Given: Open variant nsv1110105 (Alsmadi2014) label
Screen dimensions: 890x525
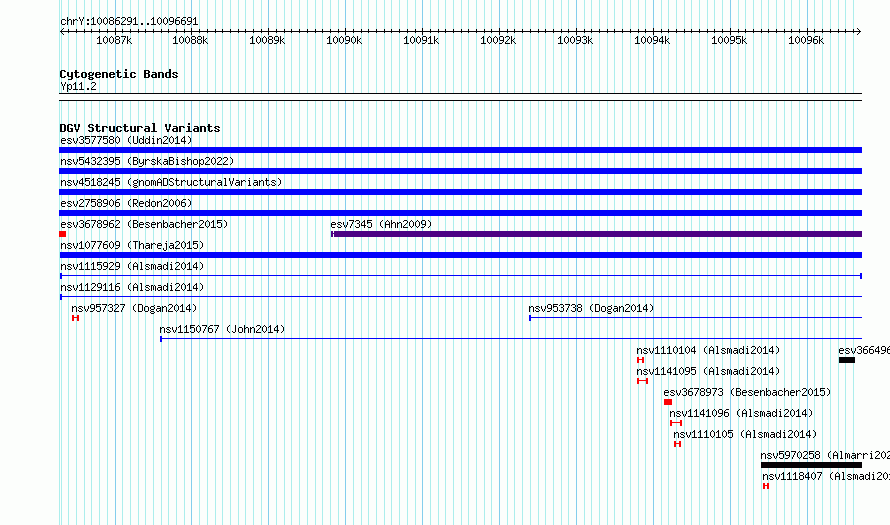Looking at the screenshot, I should 745,434.
